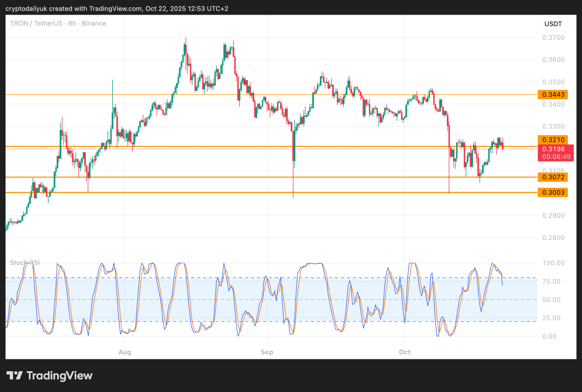Viewport: 582px width, 392px height.
Task: Click the Sep label on time axis
Action: pyautogui.click(x=267, y=352)
